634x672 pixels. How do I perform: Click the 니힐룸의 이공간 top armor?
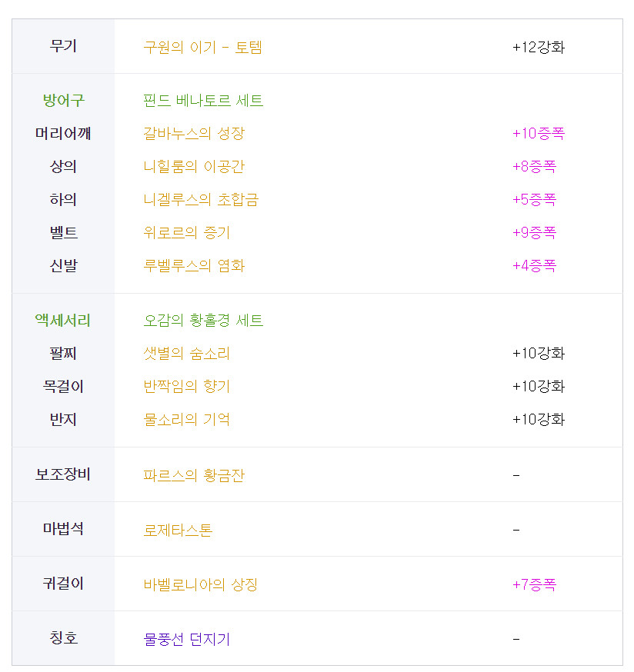[x=194, y=166]
